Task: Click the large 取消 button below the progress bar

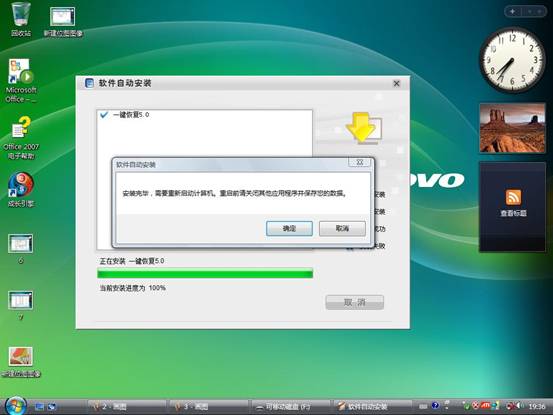Action: point(354,302)
